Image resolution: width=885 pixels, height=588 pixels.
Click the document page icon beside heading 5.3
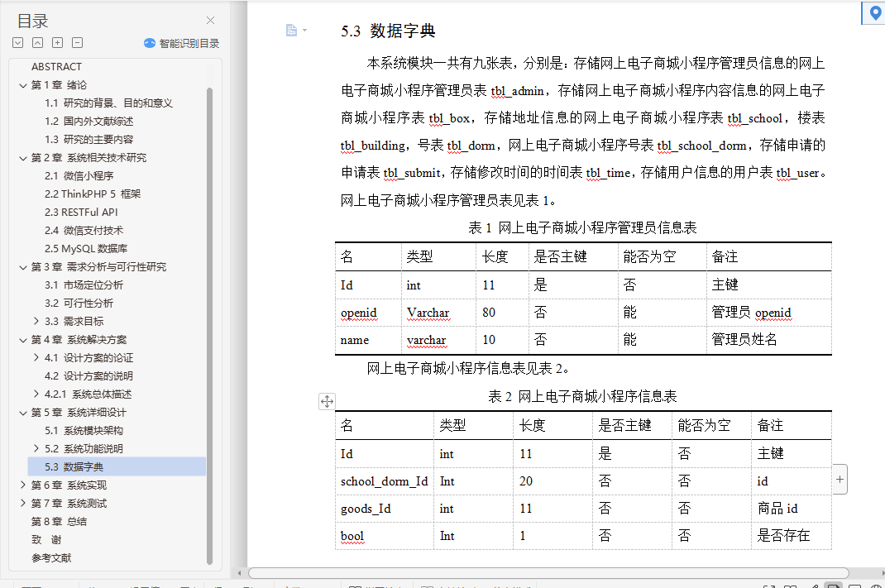pyautogui.click(x=291, y=30)
